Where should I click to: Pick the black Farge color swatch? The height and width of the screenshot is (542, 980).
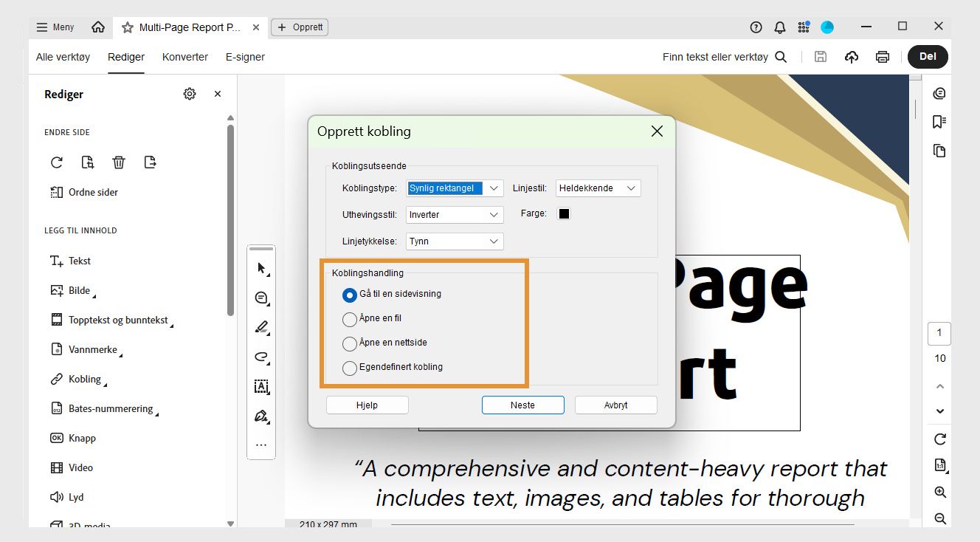tap(565, 214)
